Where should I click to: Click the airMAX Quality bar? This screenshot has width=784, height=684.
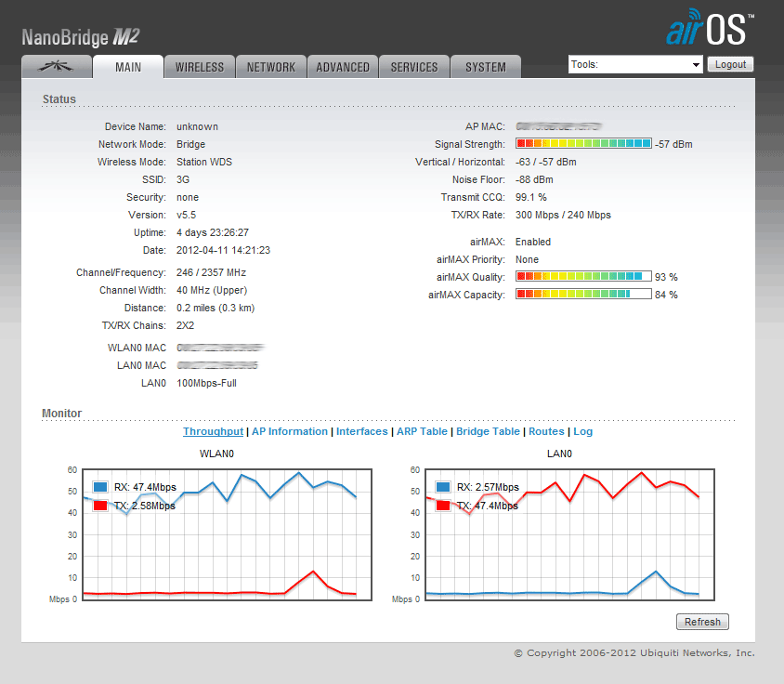tap(583, 276)
